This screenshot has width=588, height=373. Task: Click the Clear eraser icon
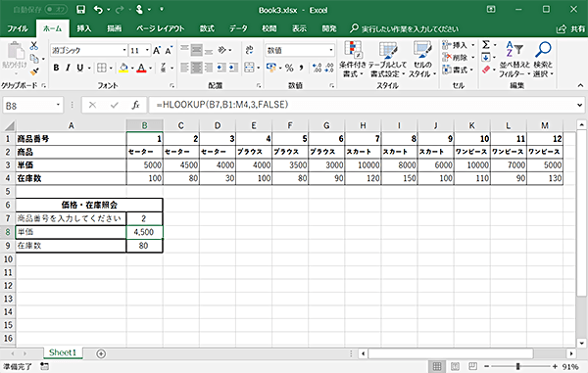[486, 70]
